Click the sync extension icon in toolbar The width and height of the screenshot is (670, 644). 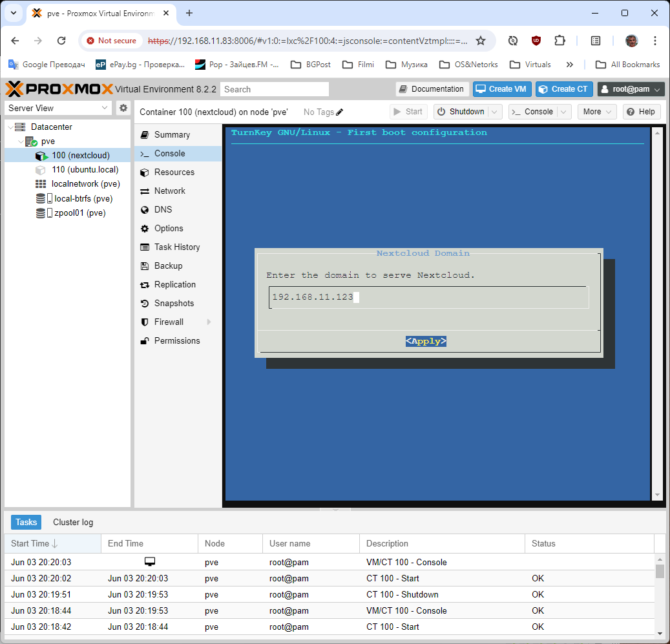click(x=513, y=41)
